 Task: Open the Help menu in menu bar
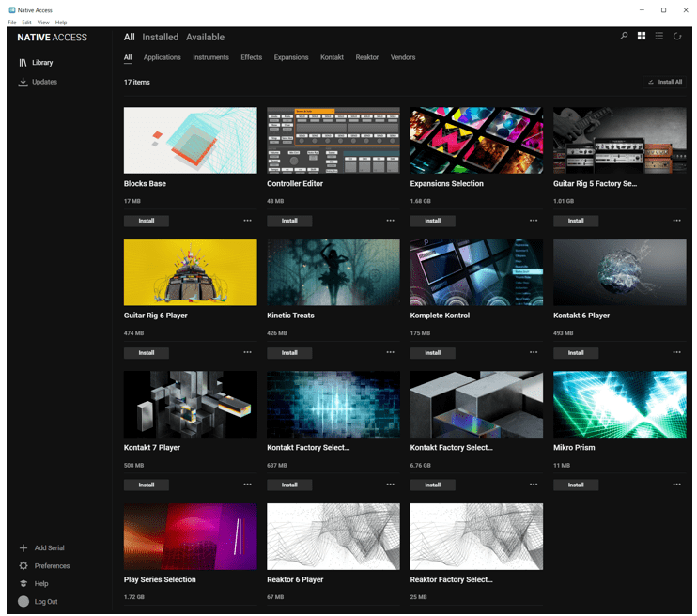61,23
